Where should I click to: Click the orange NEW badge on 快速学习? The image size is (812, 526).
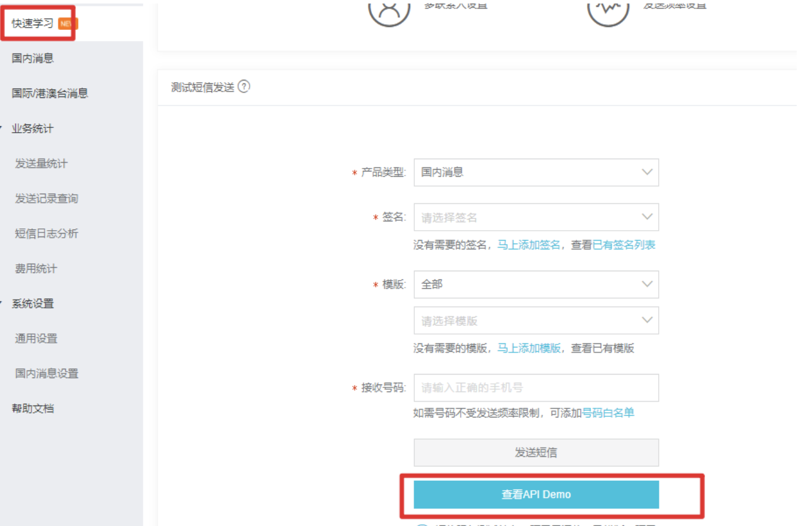[67, 23]
